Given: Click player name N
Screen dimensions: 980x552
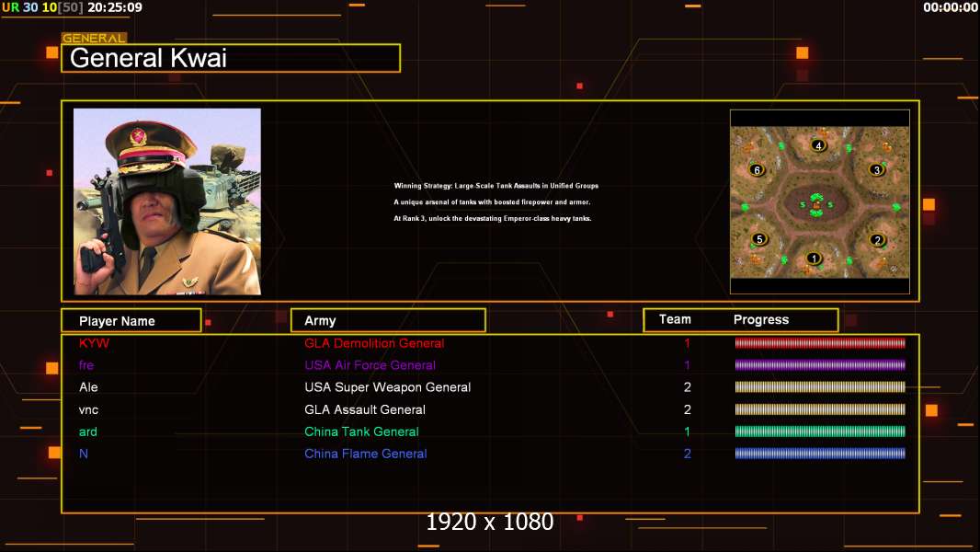Looking at the screenshot, I should 84,454.
